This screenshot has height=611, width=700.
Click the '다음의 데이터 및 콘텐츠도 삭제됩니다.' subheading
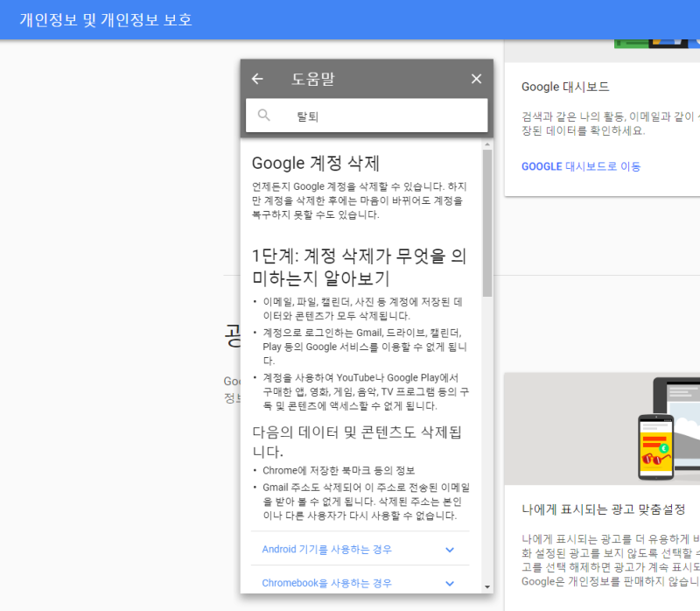pos(357,441)
